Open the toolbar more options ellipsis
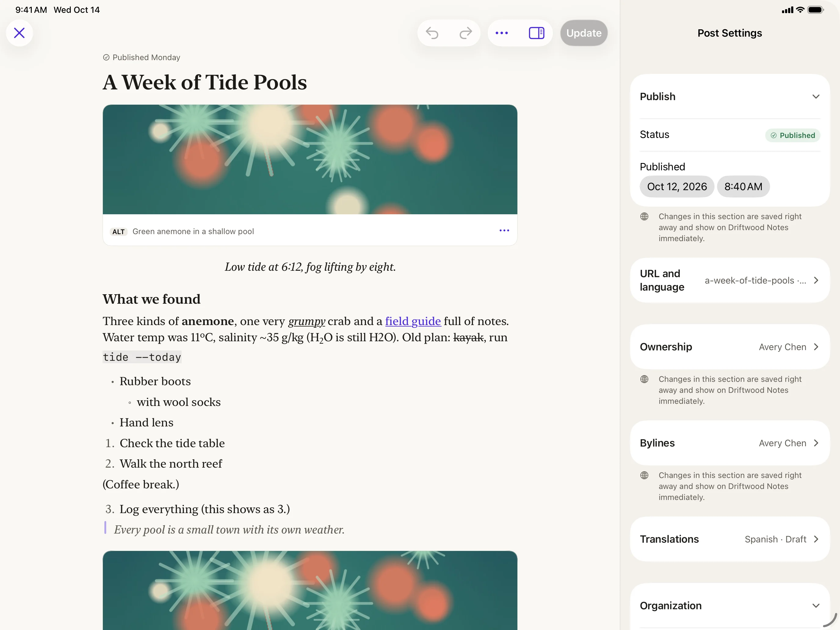Image resolution: width=840 pixels, height=630 pixels. (x=501, y=33)
